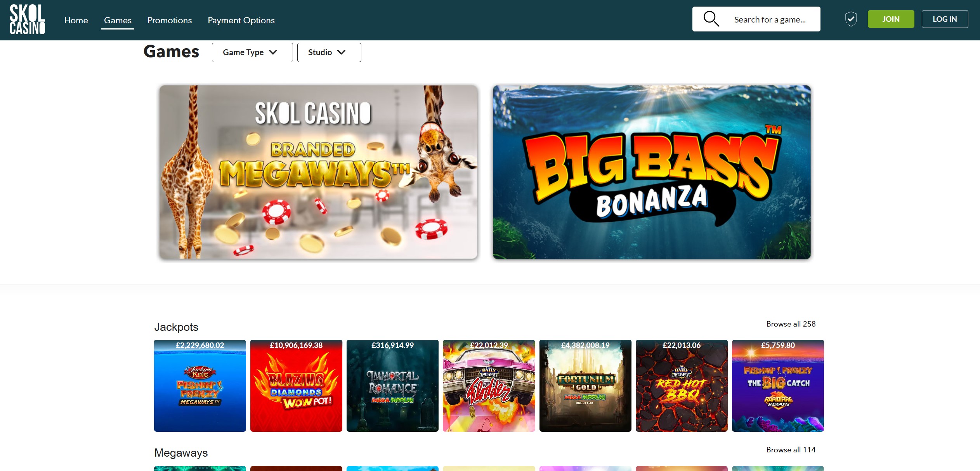980x471 pixels.
Task: Select the Blazing Diamonds WowPot game tile
Action: coord(296,386)
